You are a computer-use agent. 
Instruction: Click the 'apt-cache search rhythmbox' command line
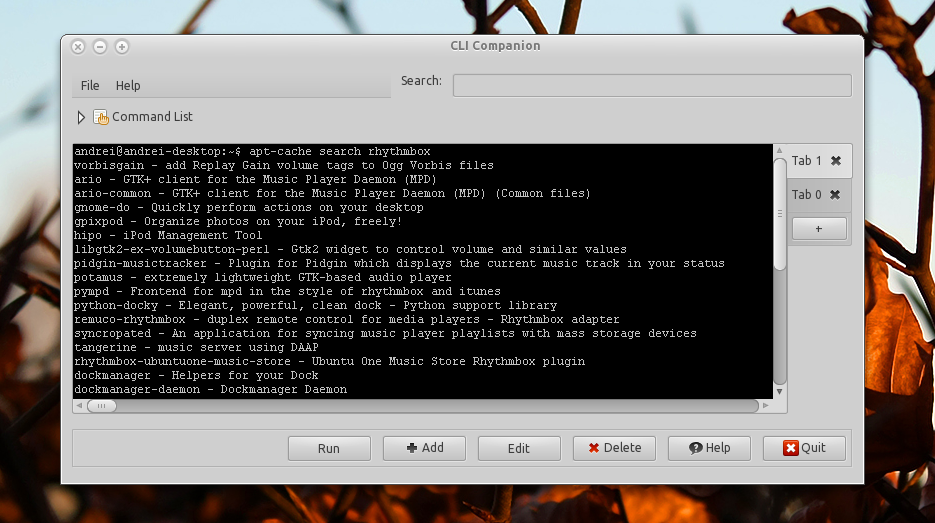pyautogui.click(x=252, y=151)
